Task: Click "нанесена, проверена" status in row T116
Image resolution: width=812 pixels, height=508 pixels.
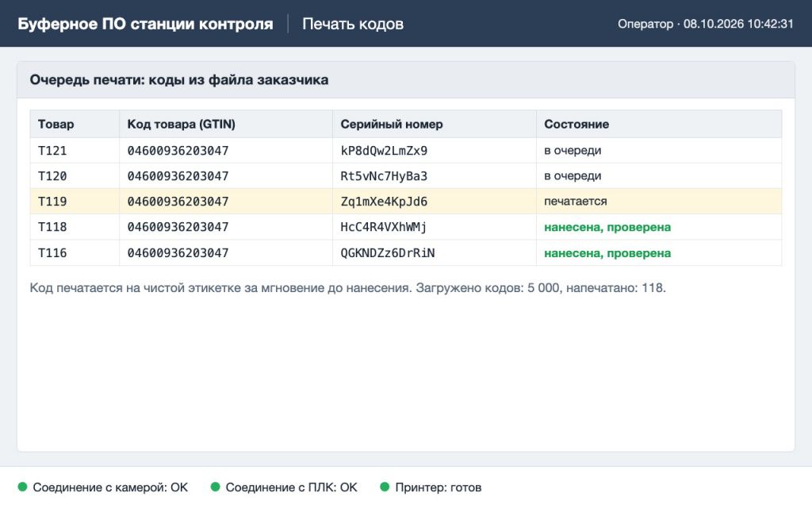Action: click(607, 253)
